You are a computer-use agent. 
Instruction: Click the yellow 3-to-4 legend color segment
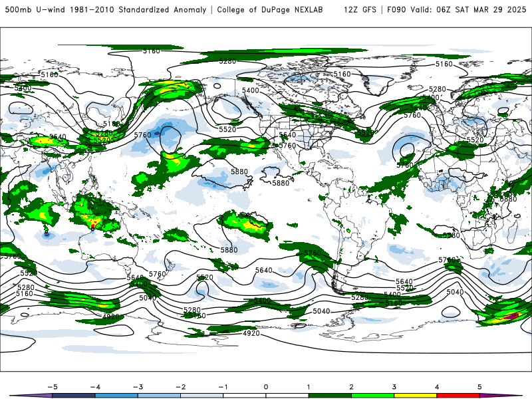[415, 396]
